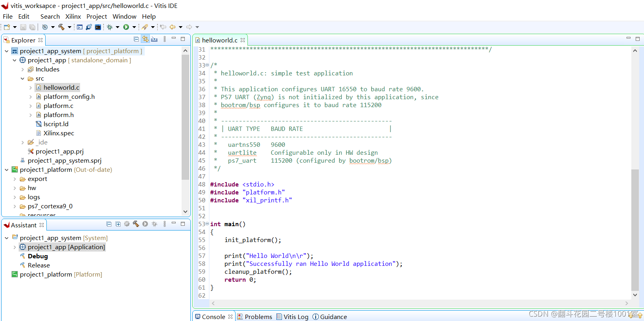This screenshot has width=644, height=321.
Task: Select platform_config.h file
Action: (x=65, y=97)
